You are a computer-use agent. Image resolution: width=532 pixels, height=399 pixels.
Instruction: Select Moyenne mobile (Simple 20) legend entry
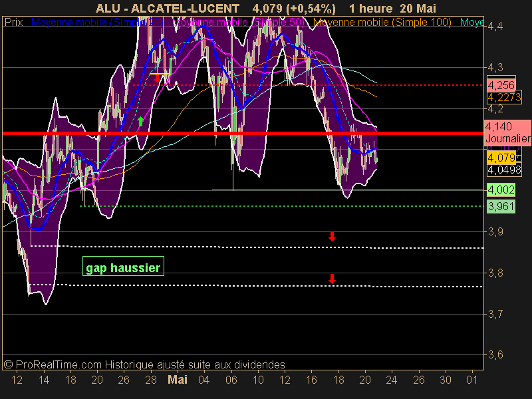[x=97, y=22]
